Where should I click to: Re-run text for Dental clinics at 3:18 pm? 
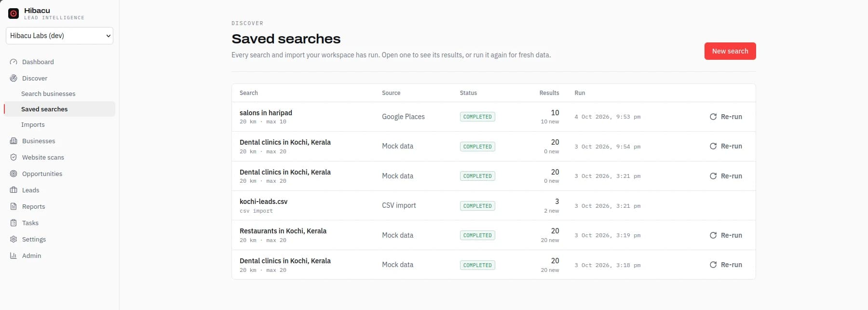point(732,265)
